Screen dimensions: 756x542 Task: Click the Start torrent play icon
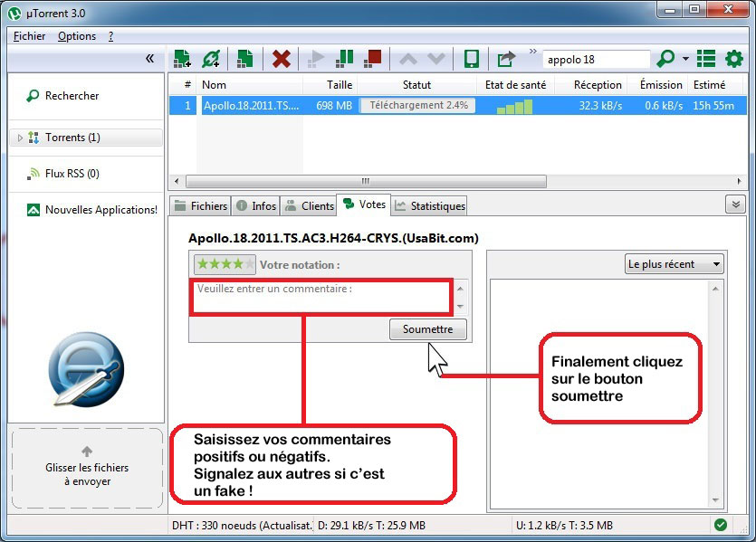(316, 59)
